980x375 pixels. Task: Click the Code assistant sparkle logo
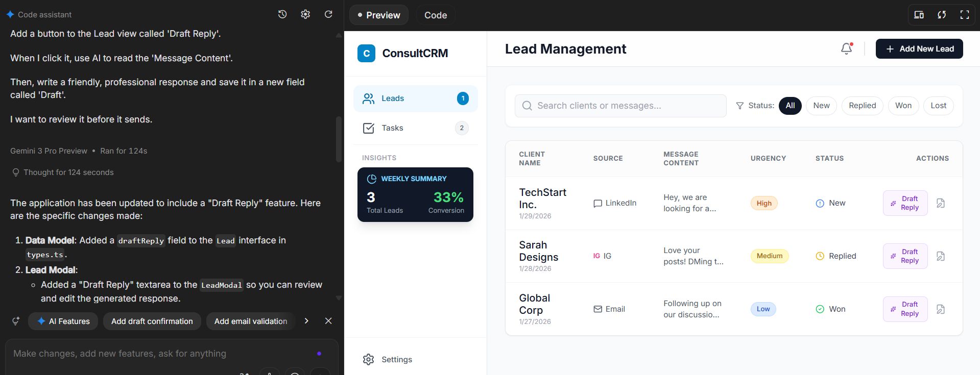coord(10,14)
